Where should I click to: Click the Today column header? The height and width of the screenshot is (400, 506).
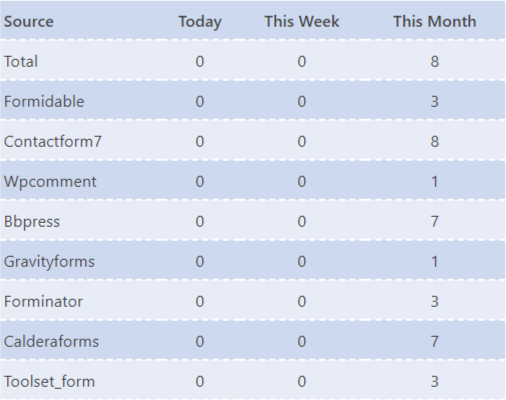[x=200, y=22]
